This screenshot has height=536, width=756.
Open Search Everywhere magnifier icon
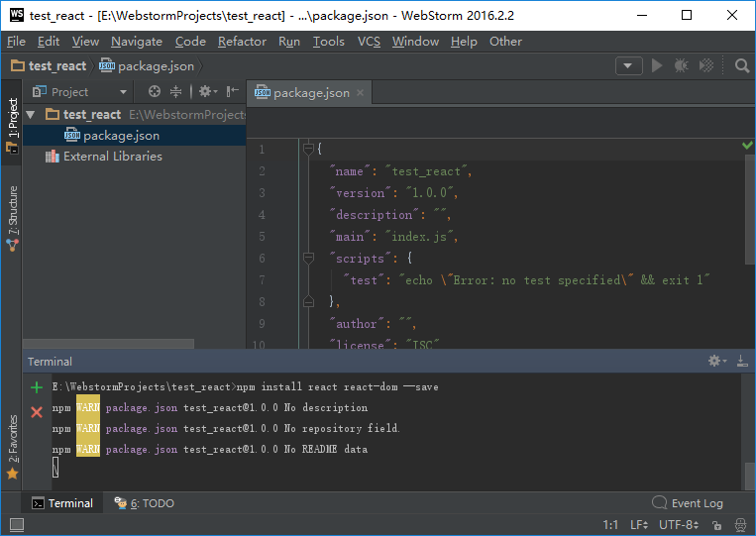pyautogui.click(x=742, y=65)
